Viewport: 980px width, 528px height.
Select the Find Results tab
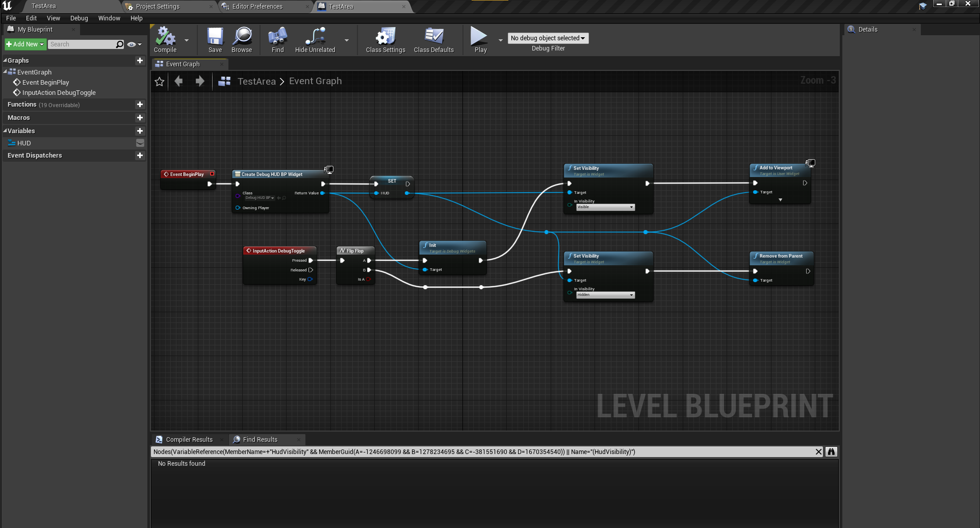(x=260, y=440)
